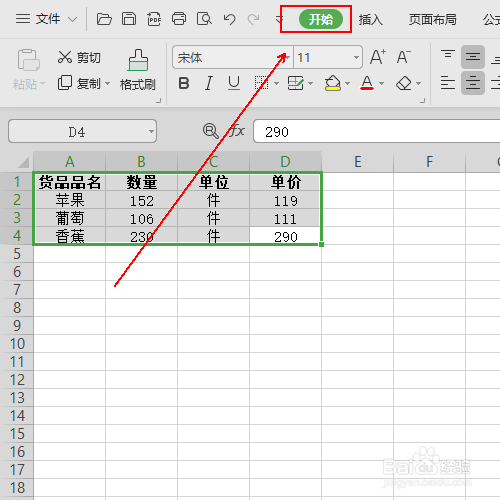Image resolution: width=500 pixels, height=500 pixels.
Task: Click the Paste clipboard icon
Action: tap(28, 60)
